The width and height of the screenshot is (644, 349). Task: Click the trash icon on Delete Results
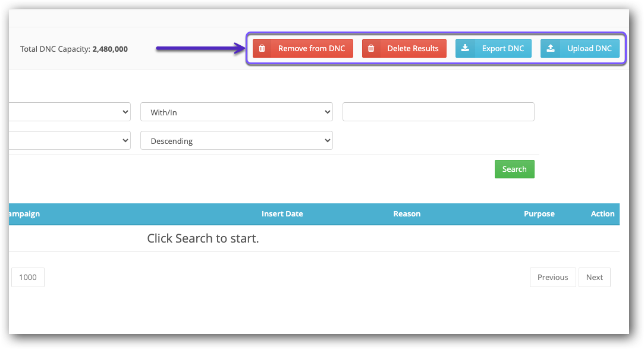pos(371,49)
